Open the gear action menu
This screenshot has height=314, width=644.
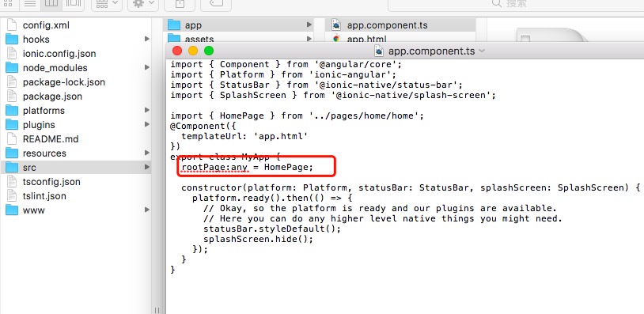click(143, 3)
